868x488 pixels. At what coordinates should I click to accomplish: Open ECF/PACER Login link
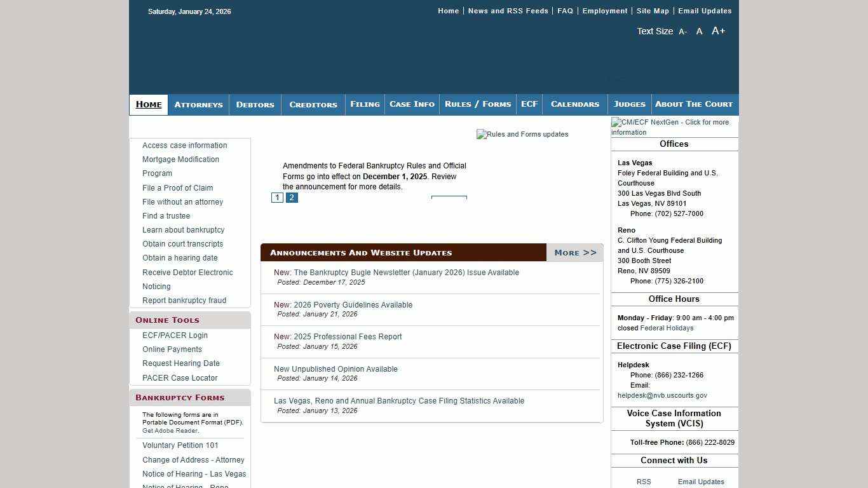click(x=175, y=335)
